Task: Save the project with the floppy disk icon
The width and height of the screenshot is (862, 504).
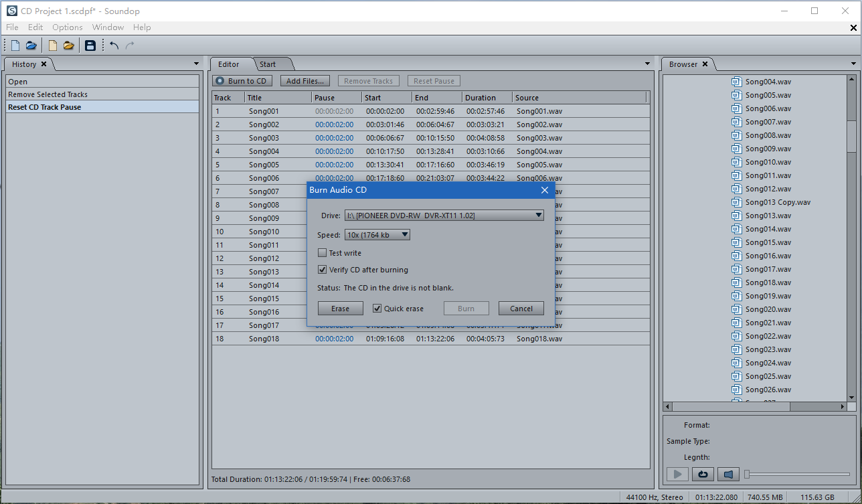Action: 90,46
